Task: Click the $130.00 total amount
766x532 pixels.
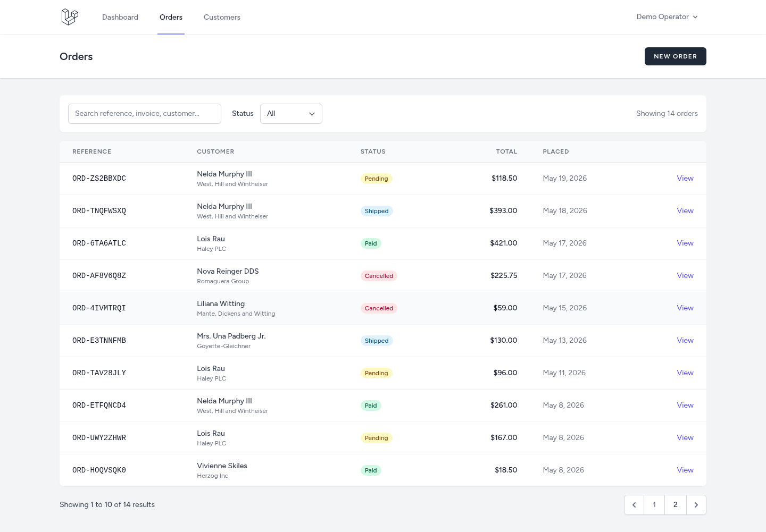Action: point(504,341)
